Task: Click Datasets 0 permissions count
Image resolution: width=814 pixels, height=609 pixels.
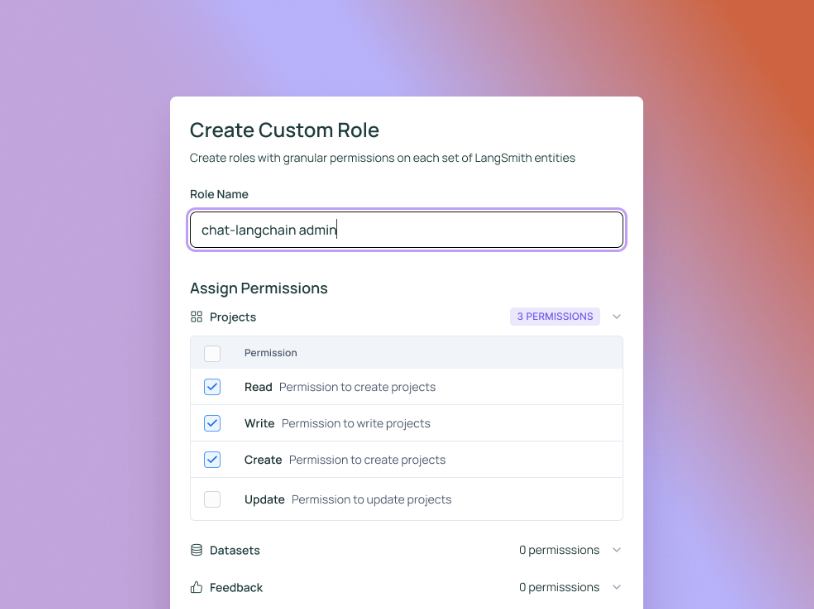Action: pyautogui.click(x=559, y=550)
